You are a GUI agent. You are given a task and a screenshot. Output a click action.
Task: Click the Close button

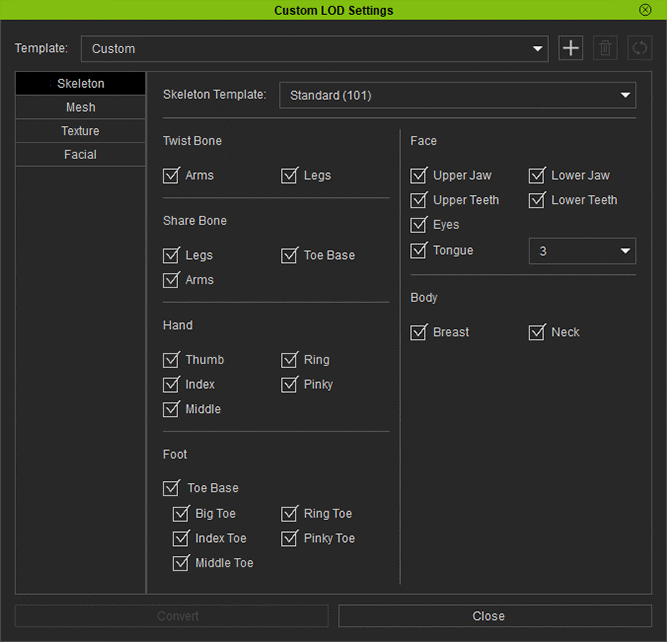point(488,616)
